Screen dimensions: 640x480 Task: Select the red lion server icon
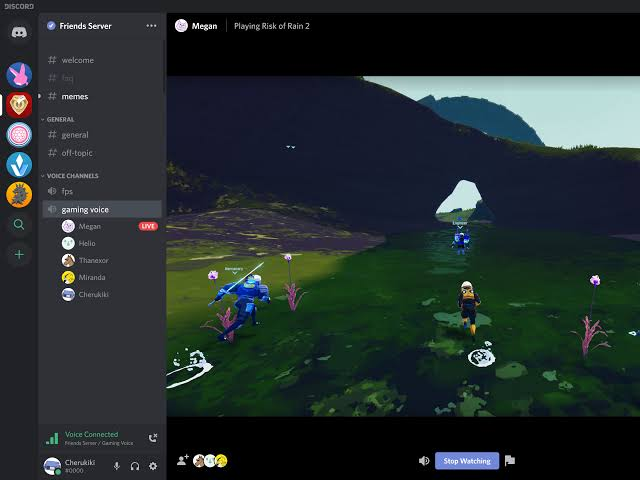19,105
